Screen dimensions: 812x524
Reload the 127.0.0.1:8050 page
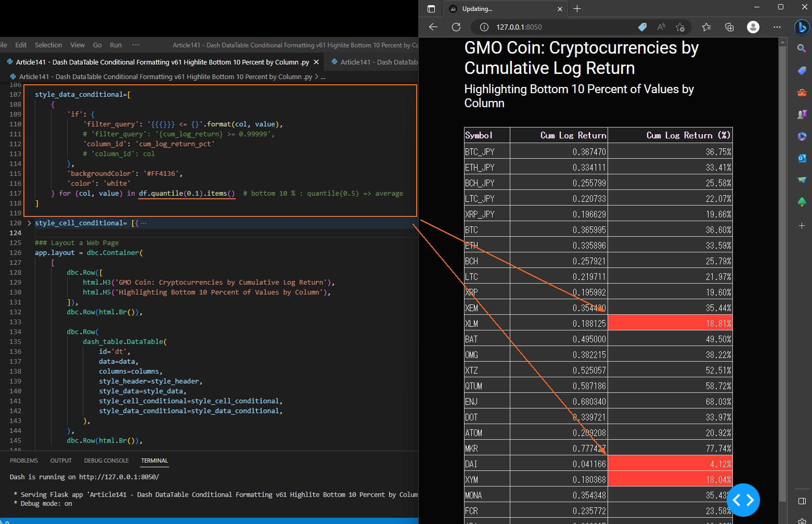point(456,27)
